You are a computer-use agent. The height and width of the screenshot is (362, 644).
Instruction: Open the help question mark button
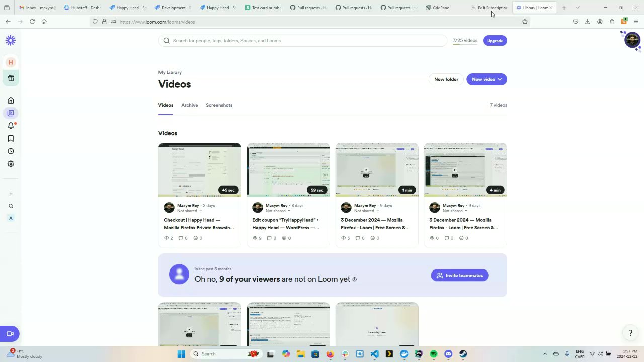tap(630, 333)
